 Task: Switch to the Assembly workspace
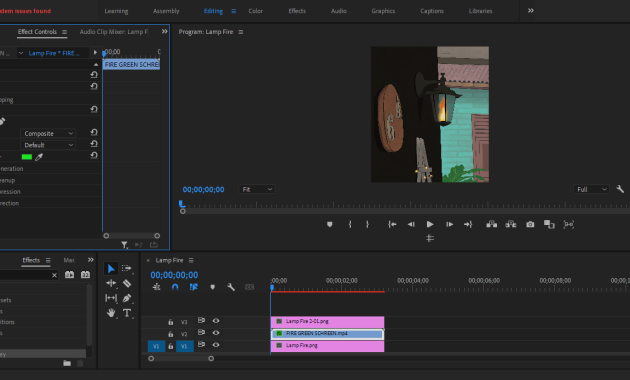[x=166, y=11]
